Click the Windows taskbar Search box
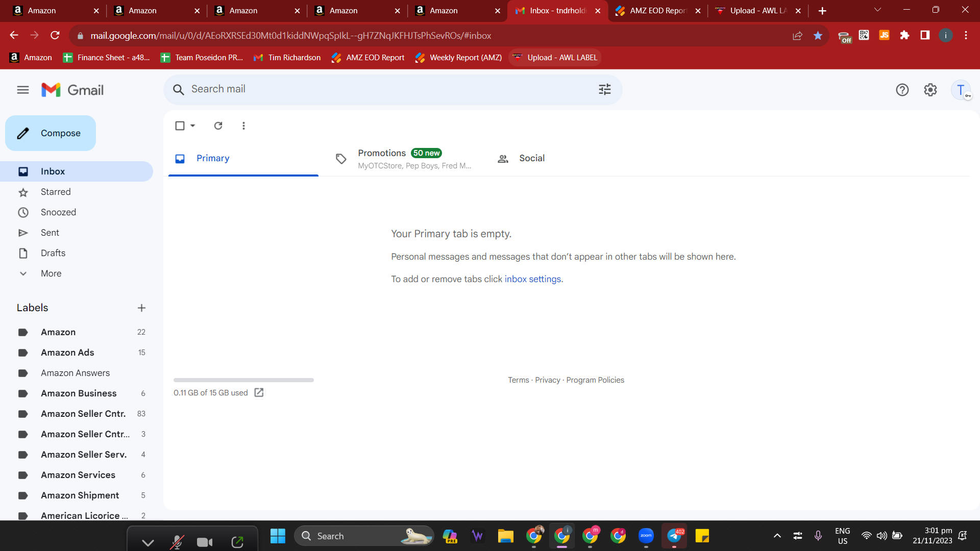Image resolution: width=980 pixels, height=551 pixels. (363, 536)
